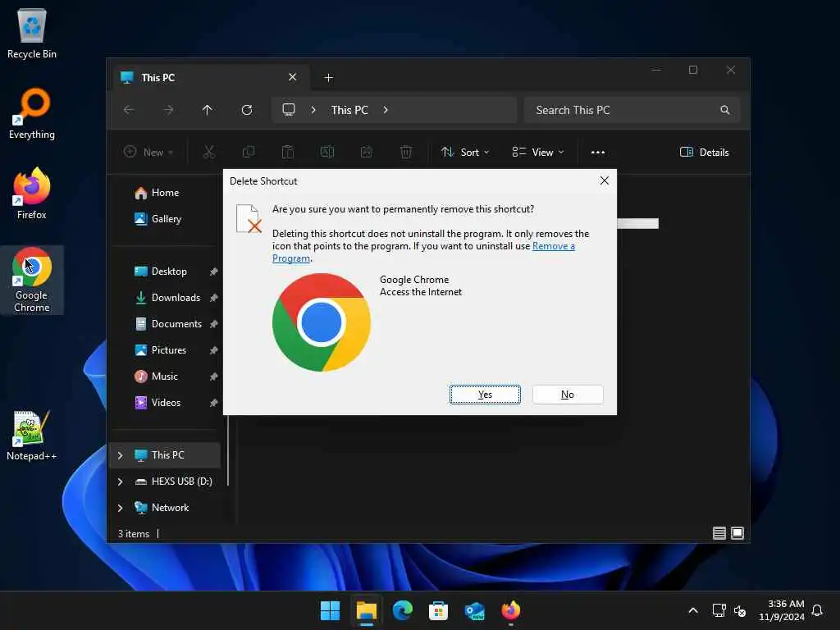Click the search magnifier icon
Screen dimensions: 840x630
click(x=725, y=110)
